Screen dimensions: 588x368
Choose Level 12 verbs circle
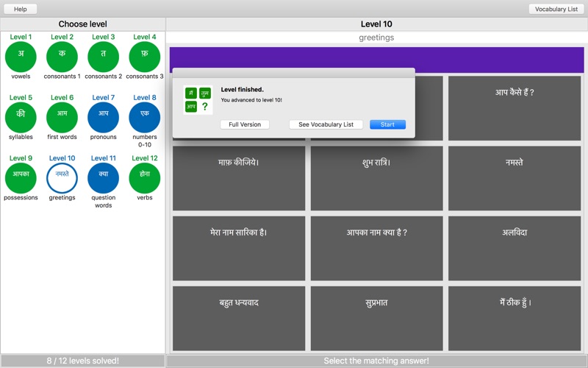coord(144,178)
